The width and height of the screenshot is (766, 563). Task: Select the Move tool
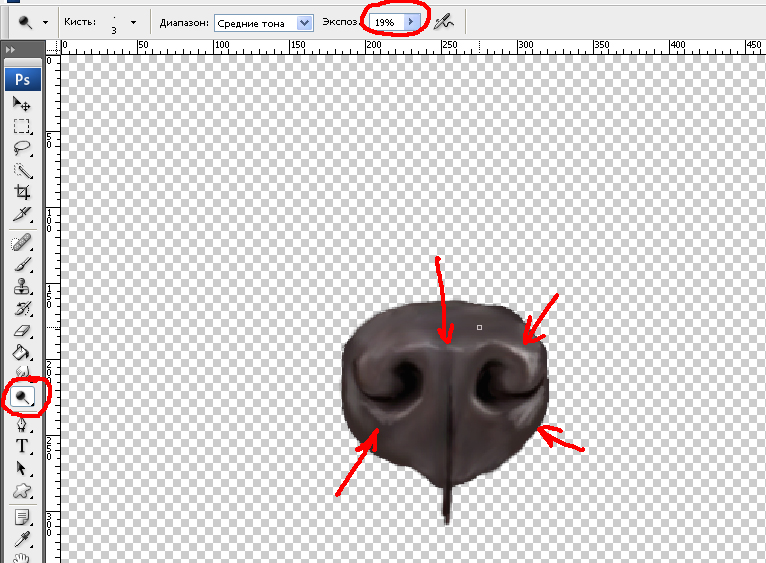[x=21, y=104]
